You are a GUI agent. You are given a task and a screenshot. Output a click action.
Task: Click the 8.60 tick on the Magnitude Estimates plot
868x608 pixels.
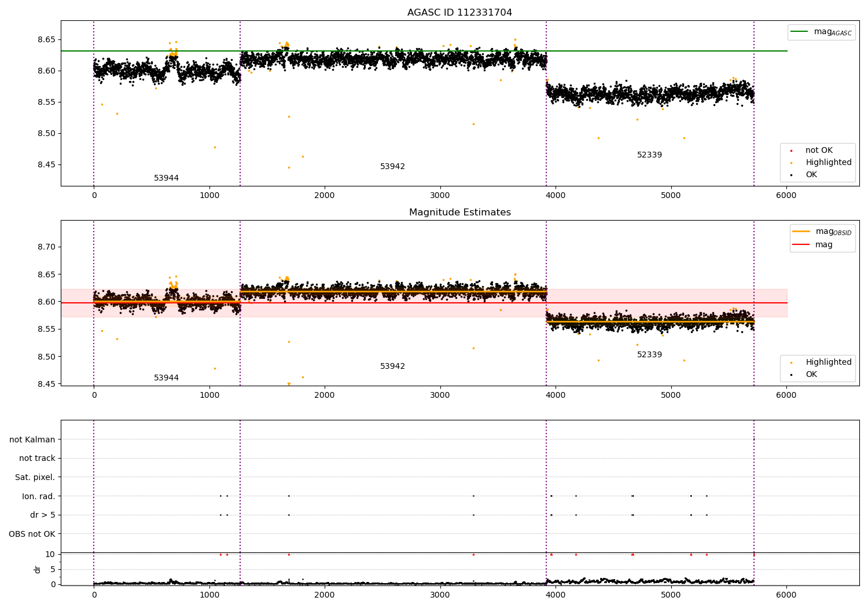pyautogui.click(x=46, y=302)
